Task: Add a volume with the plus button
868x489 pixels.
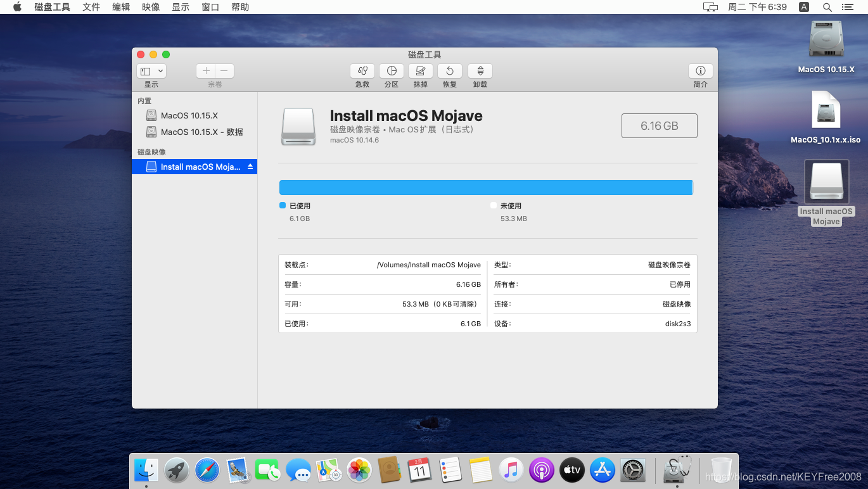Action: [206, 71]
